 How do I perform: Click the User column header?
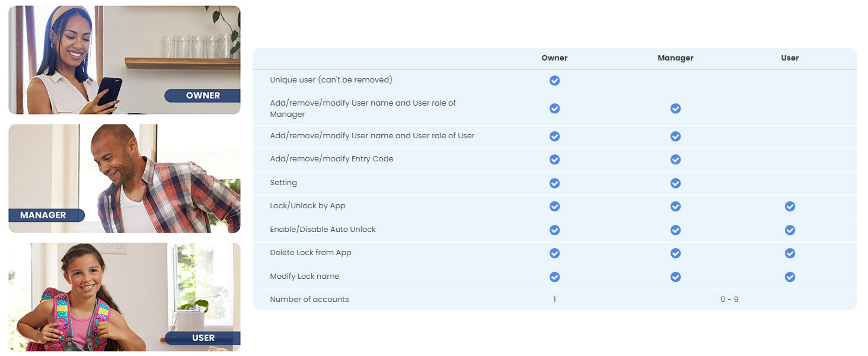pos(790,58)
